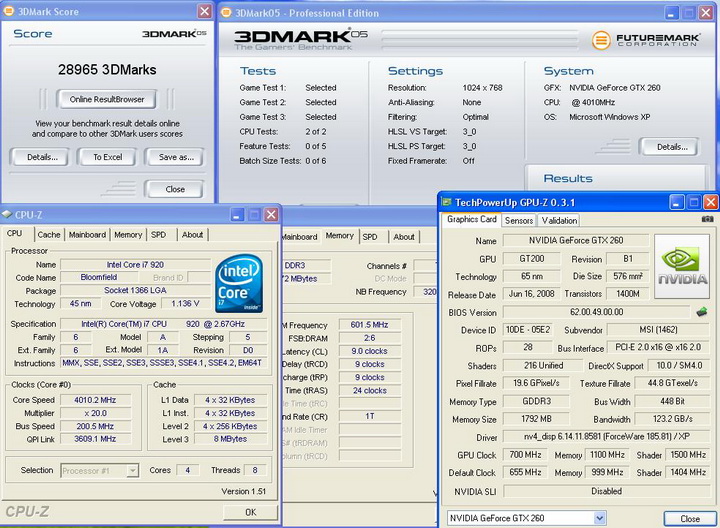The image size is (720, 528).
Task: Open the Mainboard tab in CPU-Z
Action: click(87, 235)
